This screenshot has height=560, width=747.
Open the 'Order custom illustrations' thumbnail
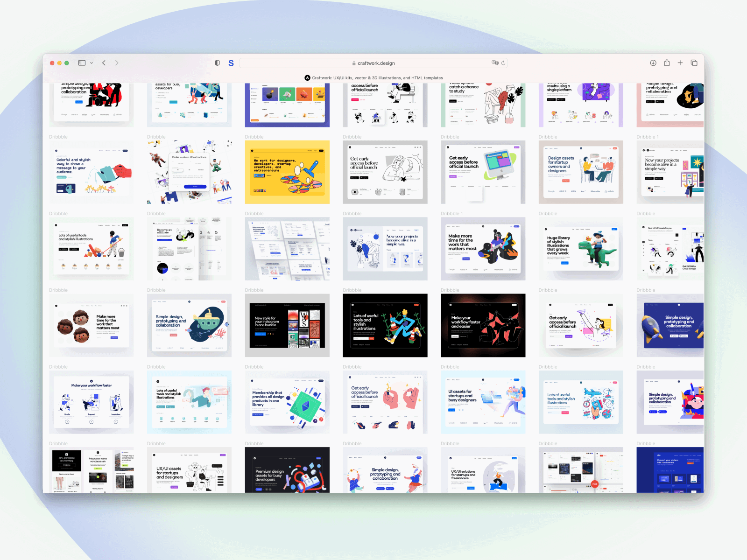189,172
